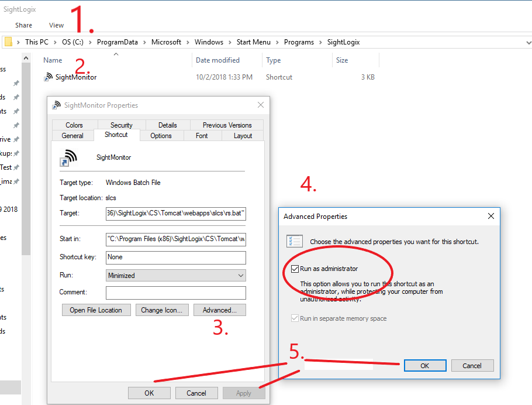Click the Start in input field
Viewport: 532px width, 405px height.
click(176, 239)
